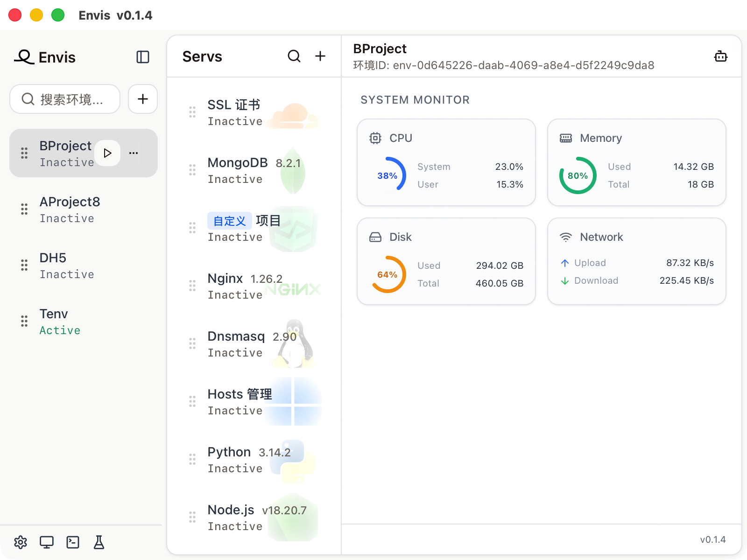
Task: Select the AProject8 environment
Action: (x=84, y=209)
